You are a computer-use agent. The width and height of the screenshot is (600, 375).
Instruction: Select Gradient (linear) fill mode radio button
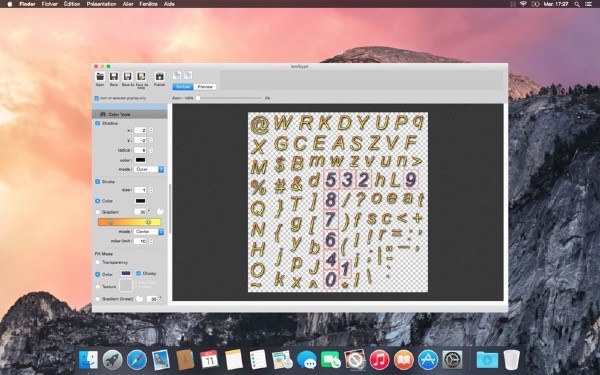[98, 299]
